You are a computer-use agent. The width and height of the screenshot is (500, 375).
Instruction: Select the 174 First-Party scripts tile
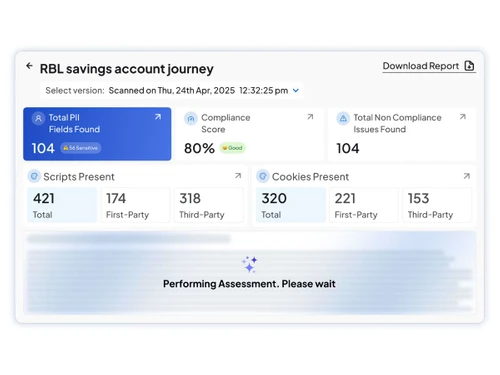tap(135, 205)
